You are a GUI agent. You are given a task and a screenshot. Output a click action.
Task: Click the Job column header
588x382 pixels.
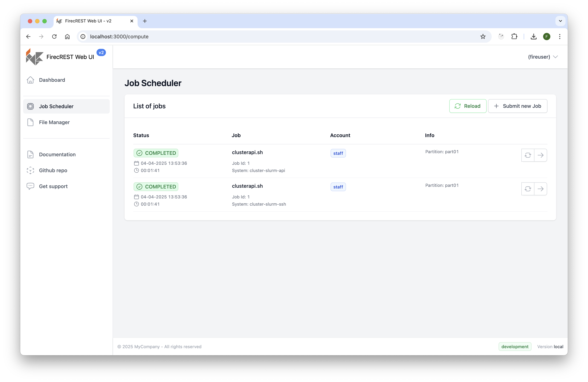click(x=236, y=135)
